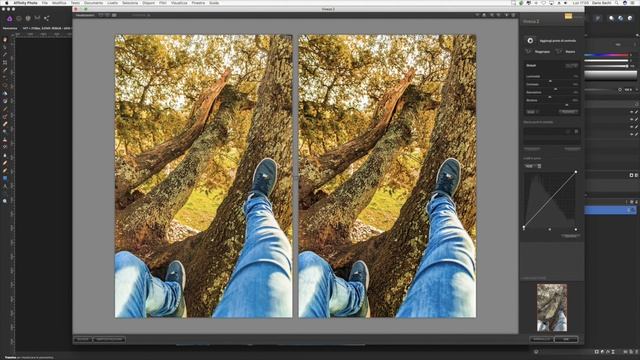The width and height of the screenshot is (640, 360).
Task: Click the grayscale gradient swatch bar
Action: tap(610, 75)
